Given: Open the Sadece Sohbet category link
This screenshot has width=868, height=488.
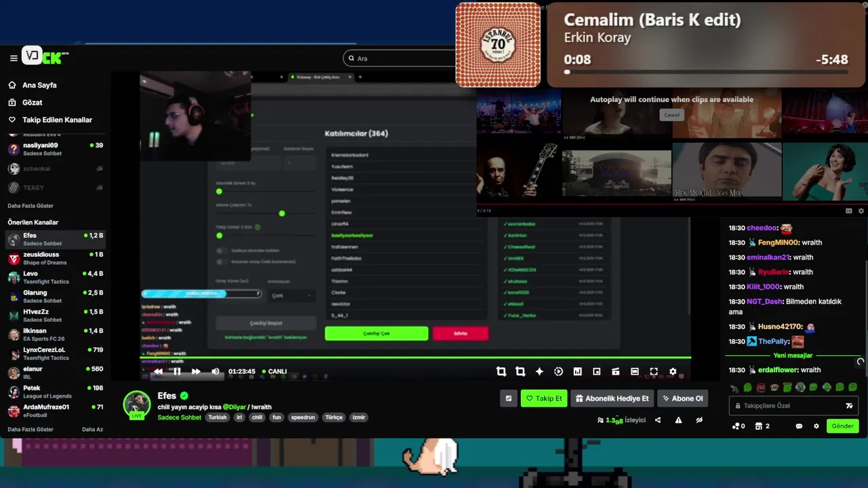Looking at the screenshot, I should click(x=179, y=418).
